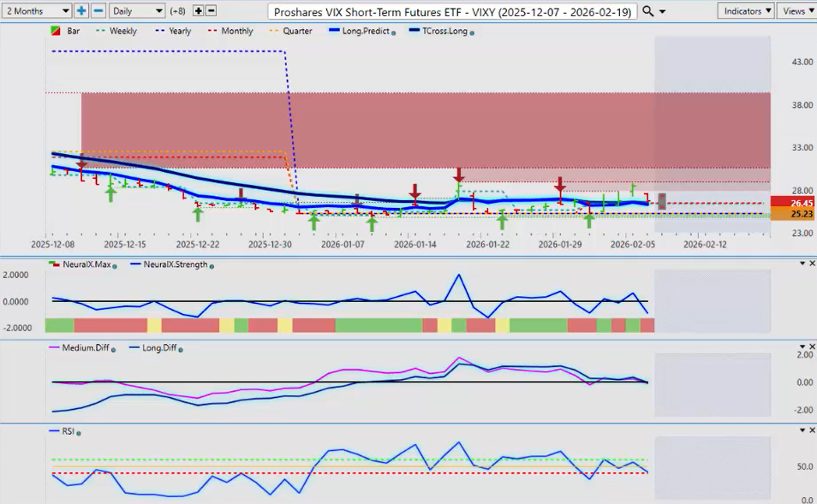The height and width of the screenshot is (504, 817).
Task: Toggle the Yearly legend line
Action: (176, 31)
